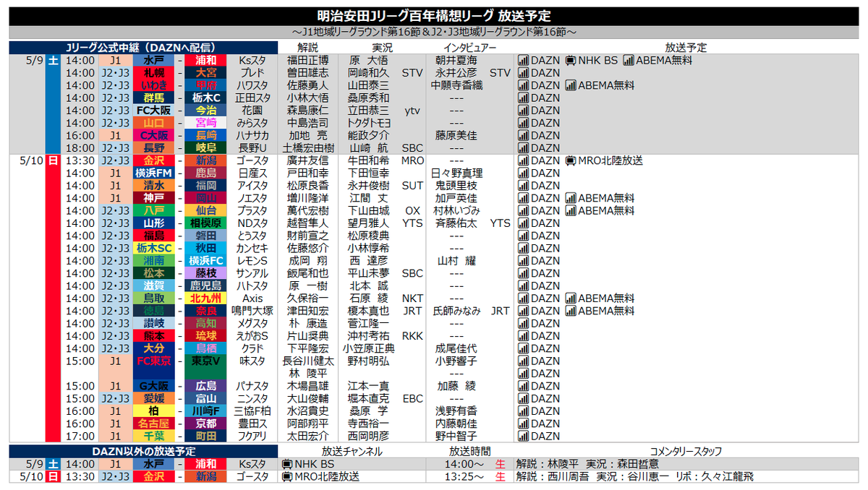
Task: Click the 放送時間 column header
Action: tap(470, 451)
